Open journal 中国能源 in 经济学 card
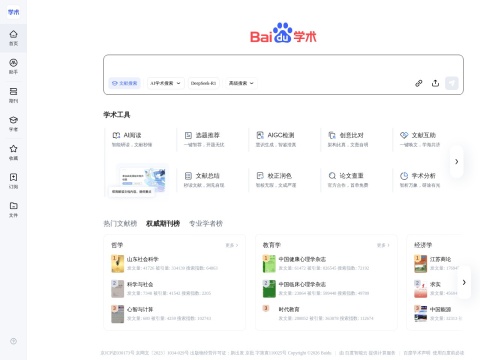Screen dimensions: 480x360 click(440, 309)
